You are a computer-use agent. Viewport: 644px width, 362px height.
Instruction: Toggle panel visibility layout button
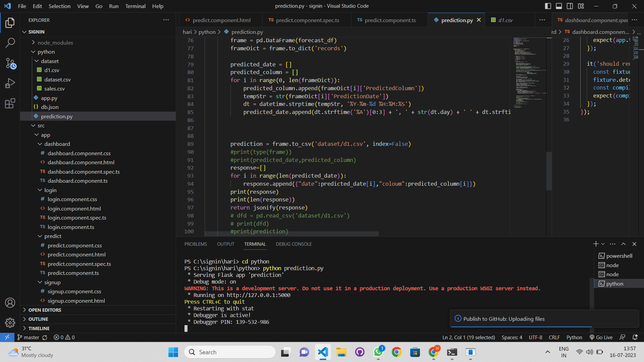559,6
